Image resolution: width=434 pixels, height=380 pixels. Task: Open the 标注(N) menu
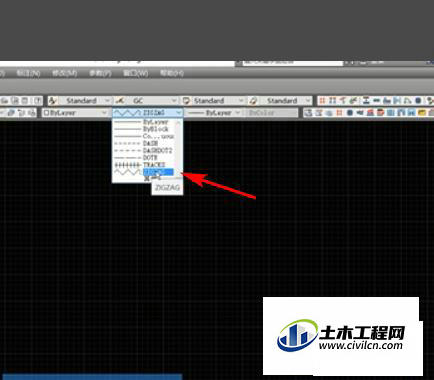(x=29, y=73)
